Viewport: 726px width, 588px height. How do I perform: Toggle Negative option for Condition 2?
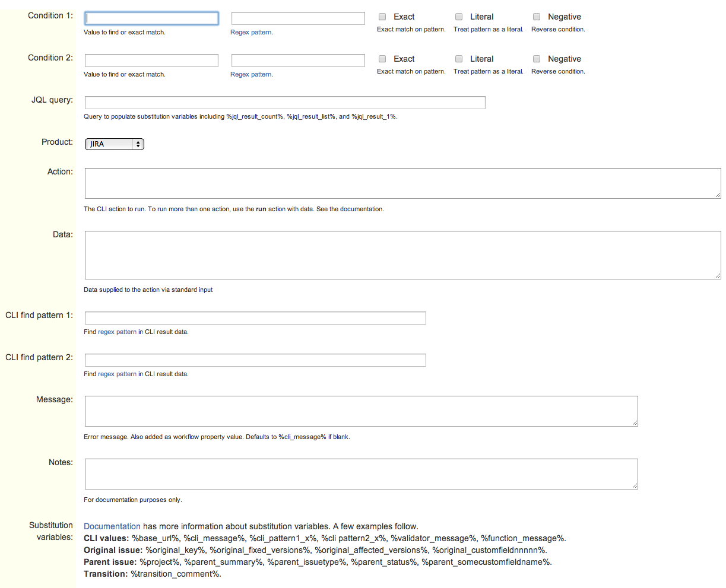[x=537, y=59]
